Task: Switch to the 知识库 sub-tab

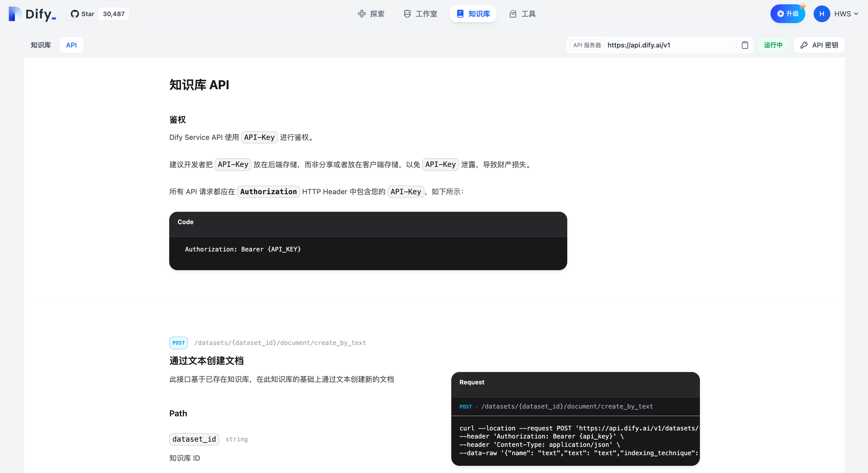Action: point(41,45)
